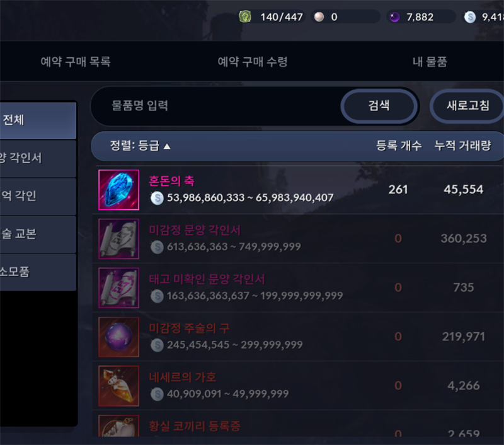Tap the silver coin currency icon
Viewport: 504px width, 445px height.
(x=470, y=17)
